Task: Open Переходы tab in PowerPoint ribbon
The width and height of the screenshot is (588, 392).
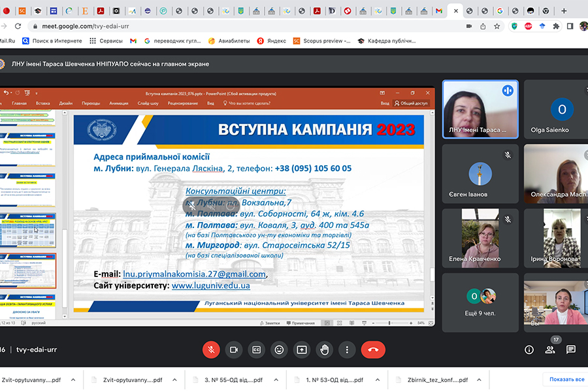Action: [x=91, y=103]
